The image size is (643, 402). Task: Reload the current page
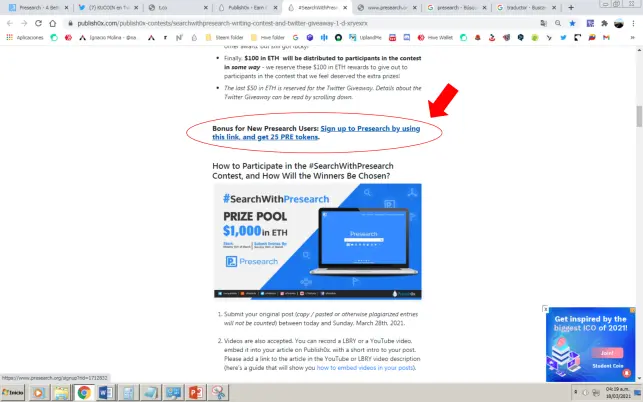coord(38,23)
